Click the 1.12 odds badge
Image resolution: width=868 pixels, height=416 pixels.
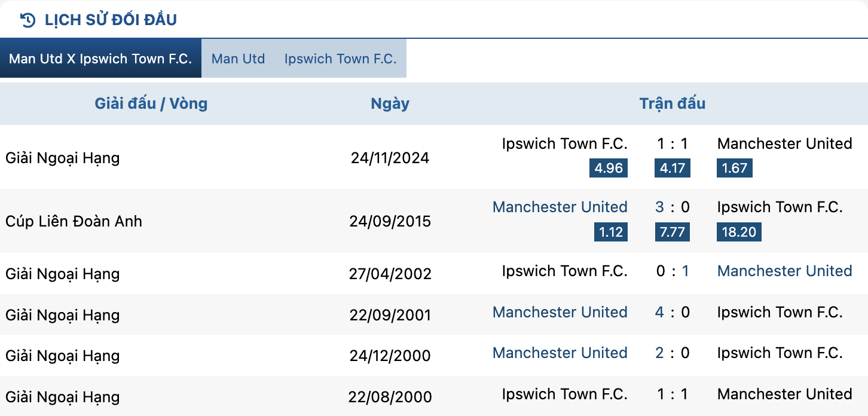pyautogui.click(x=611, y=232)
